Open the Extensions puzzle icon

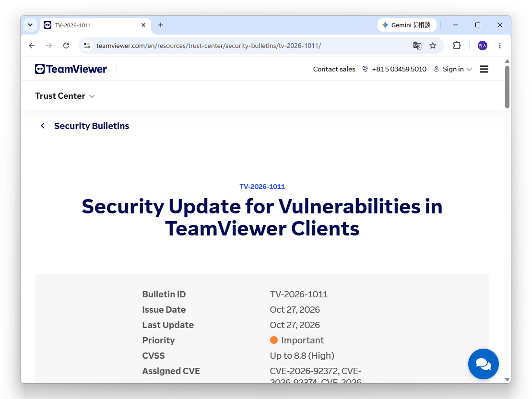[x=457, y=46]
